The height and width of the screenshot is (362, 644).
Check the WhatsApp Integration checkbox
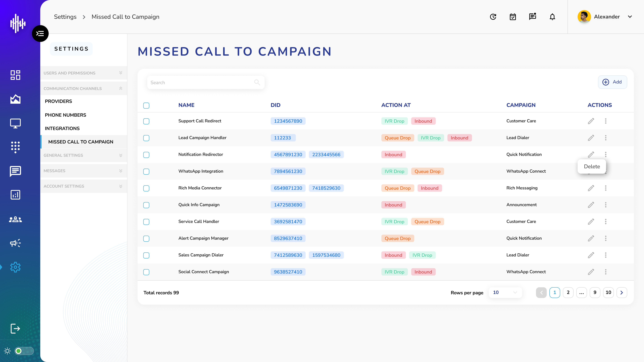point(146,171)
